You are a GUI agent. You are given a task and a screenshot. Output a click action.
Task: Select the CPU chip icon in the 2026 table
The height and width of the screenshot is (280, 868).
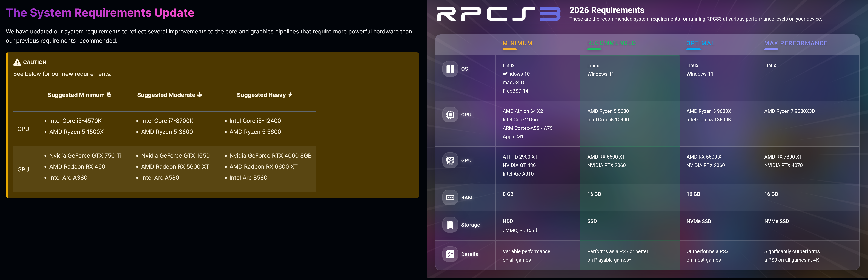pos(450,115)
